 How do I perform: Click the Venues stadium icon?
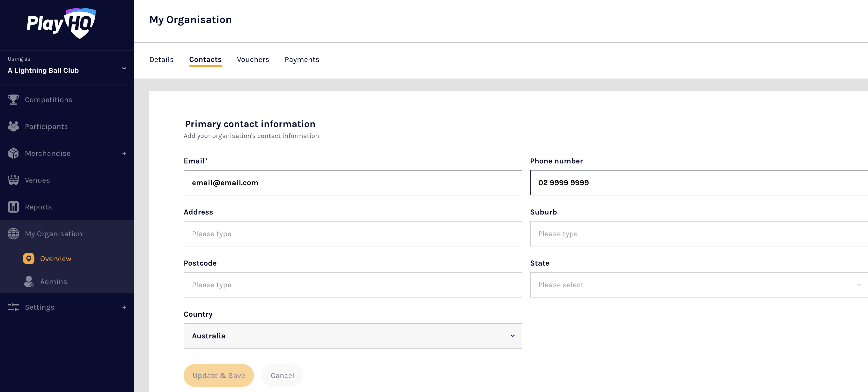13,180
